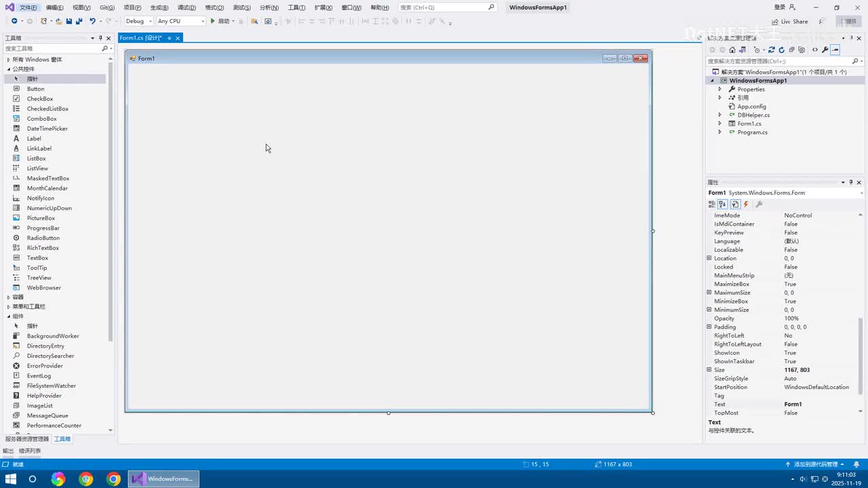Expand the Properties node in Solution Explorer
Image resolution: width=868 pixels, height=488 pixels.
(720, 89)
